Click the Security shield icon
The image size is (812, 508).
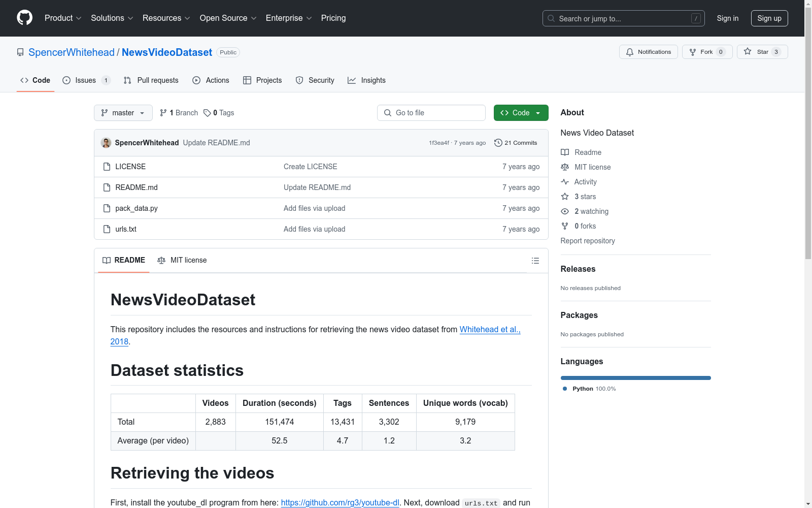coord(299,80)
